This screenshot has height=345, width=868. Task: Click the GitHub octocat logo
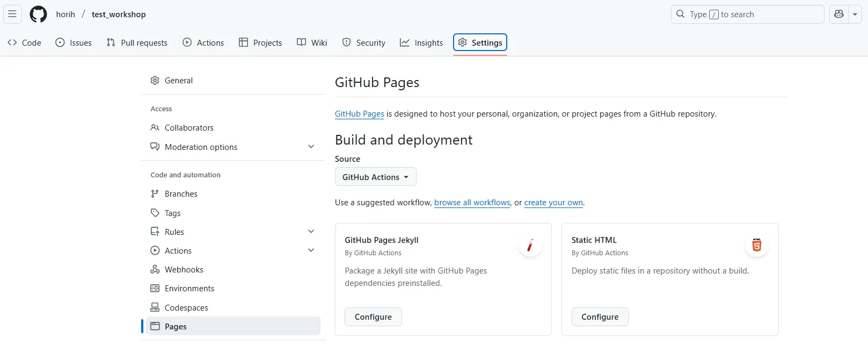[x=38, y=14]
